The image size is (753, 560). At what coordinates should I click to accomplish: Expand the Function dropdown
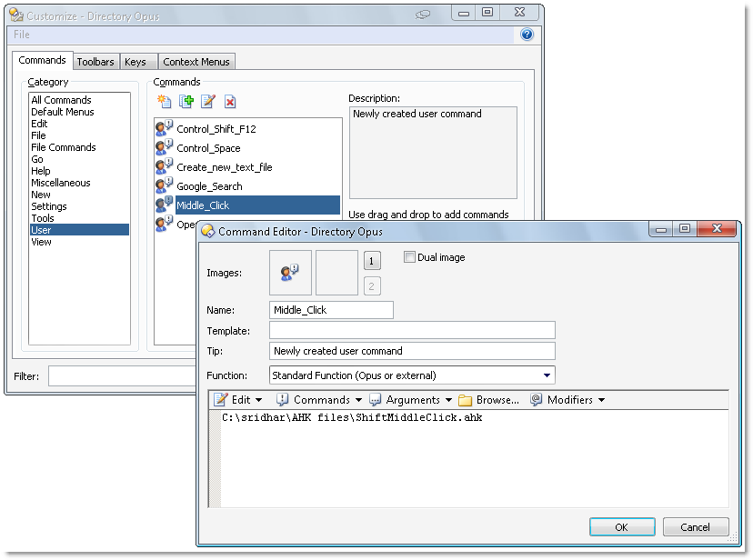click(x=547, y=375)
